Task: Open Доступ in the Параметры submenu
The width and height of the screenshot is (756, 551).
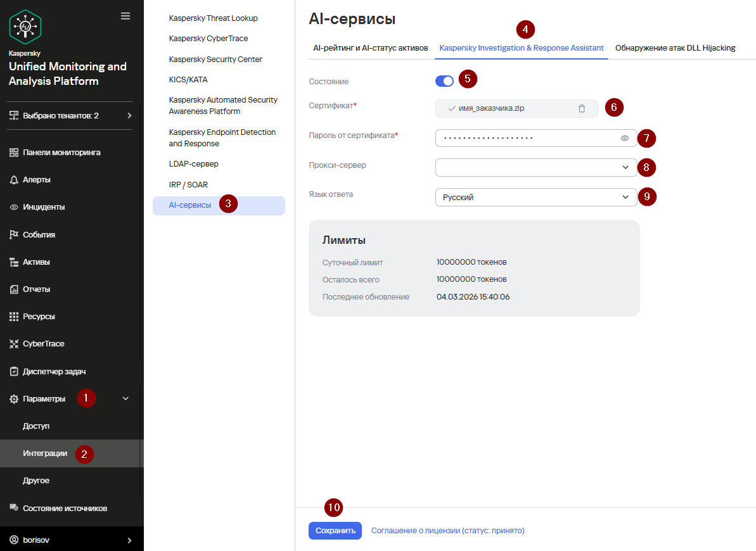Action: coord(36,426)
